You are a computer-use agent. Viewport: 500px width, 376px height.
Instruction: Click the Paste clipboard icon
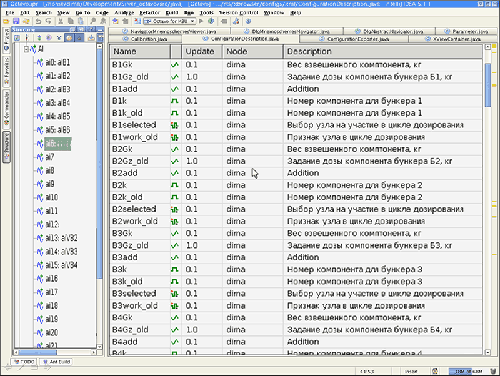[x=80, y=21]
